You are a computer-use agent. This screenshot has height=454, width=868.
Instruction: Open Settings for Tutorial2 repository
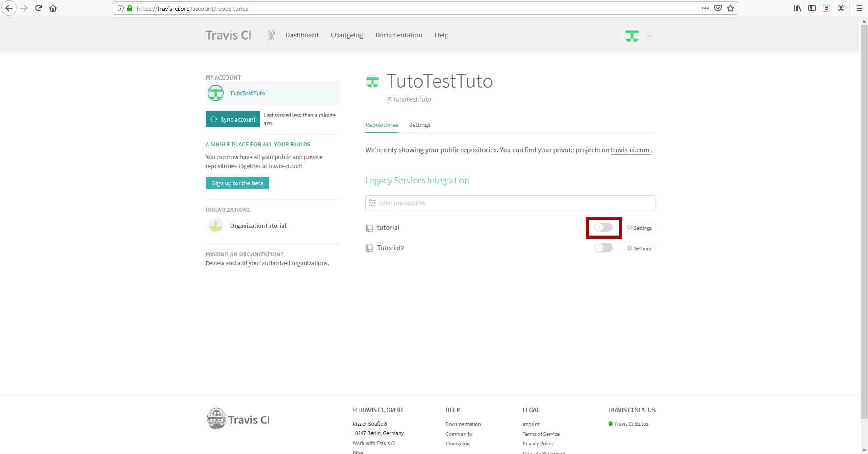point(639,248)
